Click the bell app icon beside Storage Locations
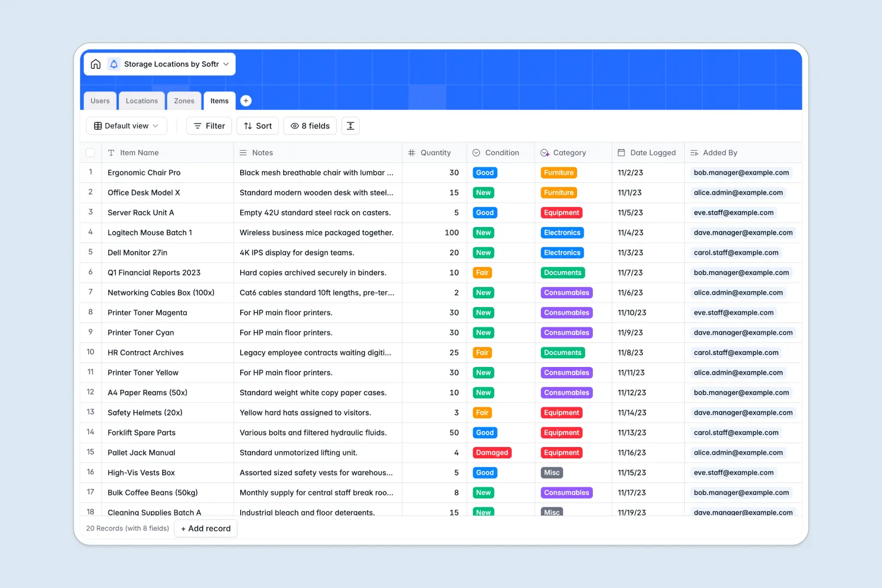Screen dimensions: 882x588 [114, 64]
